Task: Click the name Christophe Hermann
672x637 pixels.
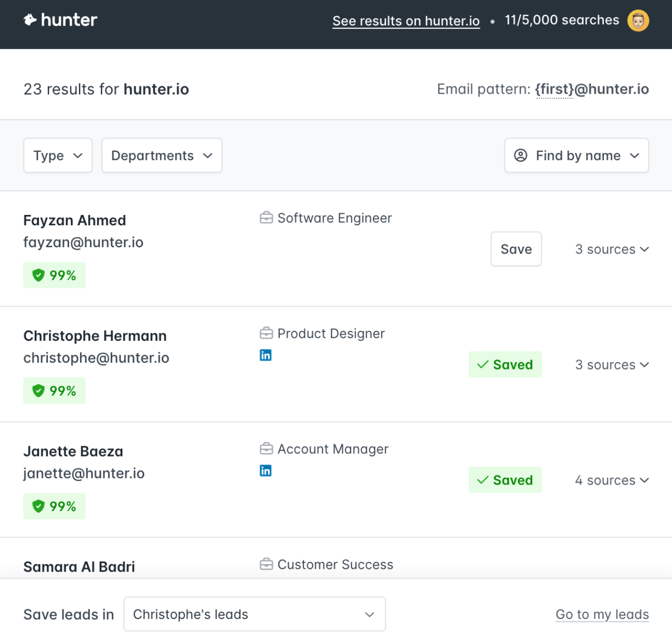Action: (x=95, y=336)
